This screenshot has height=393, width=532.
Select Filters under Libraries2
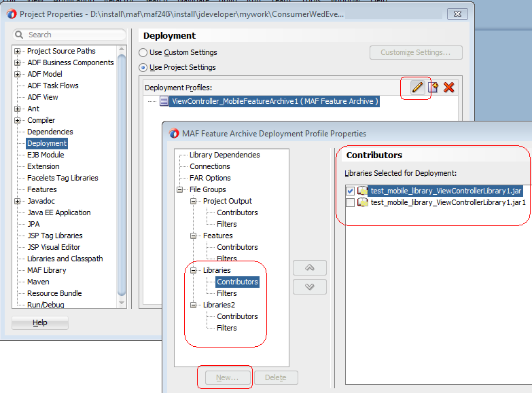coord(227,328)
